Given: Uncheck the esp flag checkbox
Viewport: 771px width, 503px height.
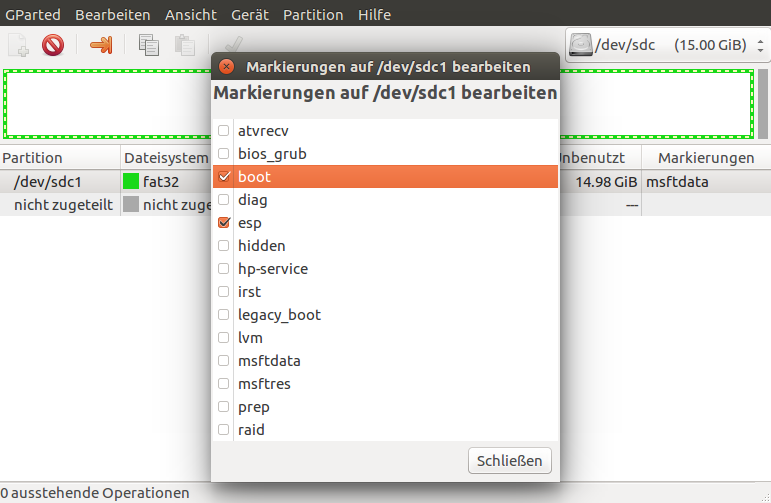Looking at the screenshot, I should click(224, 223).
